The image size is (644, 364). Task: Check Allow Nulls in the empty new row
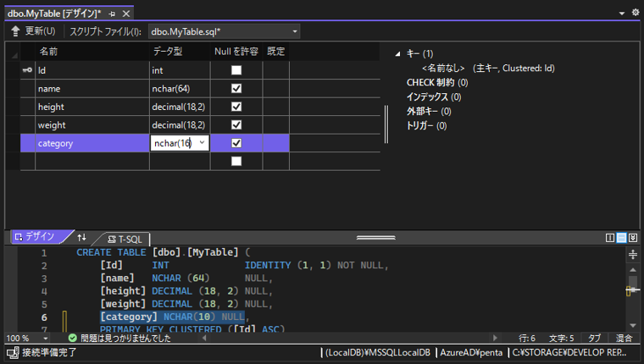pyautogui.click(x=236, y=161)
